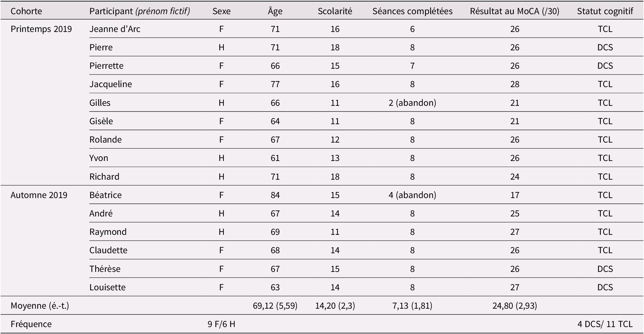Select the 4 DCS/ 11 TCL cell
The height and width of the screenshot is (334, 644).
[x=605, y=324]
